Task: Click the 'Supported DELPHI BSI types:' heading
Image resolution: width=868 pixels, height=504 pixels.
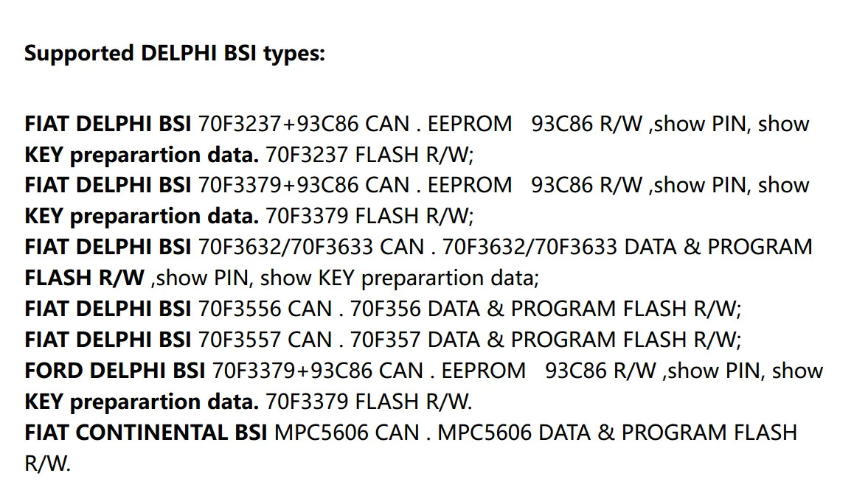Action: point(174,54)
